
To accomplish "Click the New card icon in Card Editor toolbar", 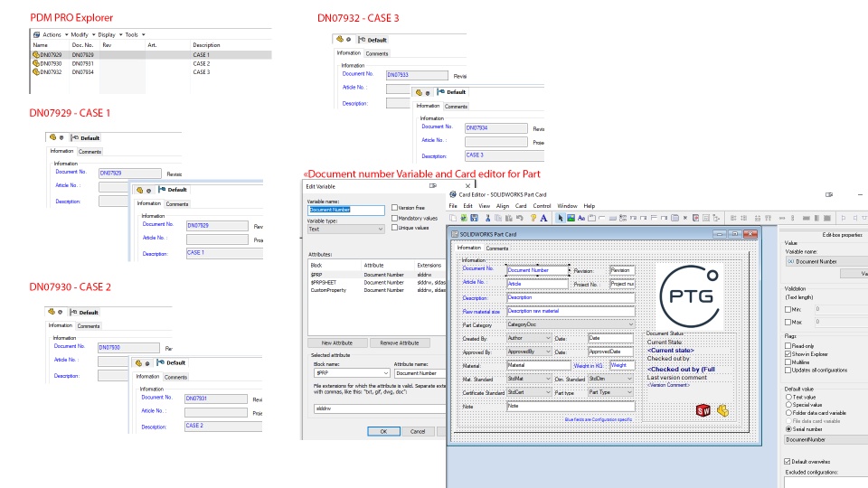I will click(453, 218).
